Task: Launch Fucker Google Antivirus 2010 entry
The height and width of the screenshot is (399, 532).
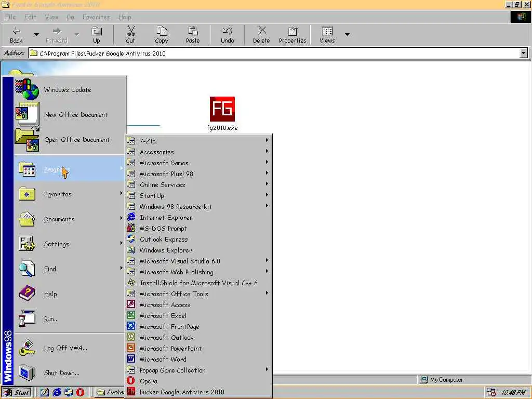Action: (198, 392)
